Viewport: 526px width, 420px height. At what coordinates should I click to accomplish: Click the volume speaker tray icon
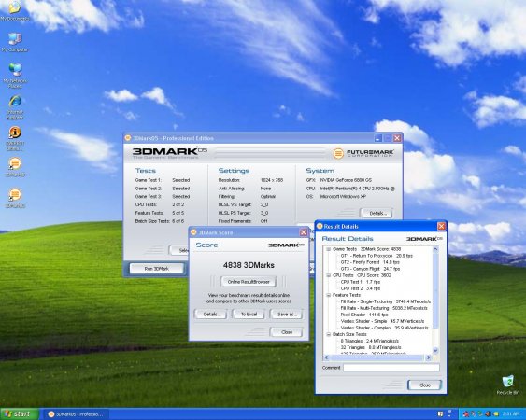(488, 414)
